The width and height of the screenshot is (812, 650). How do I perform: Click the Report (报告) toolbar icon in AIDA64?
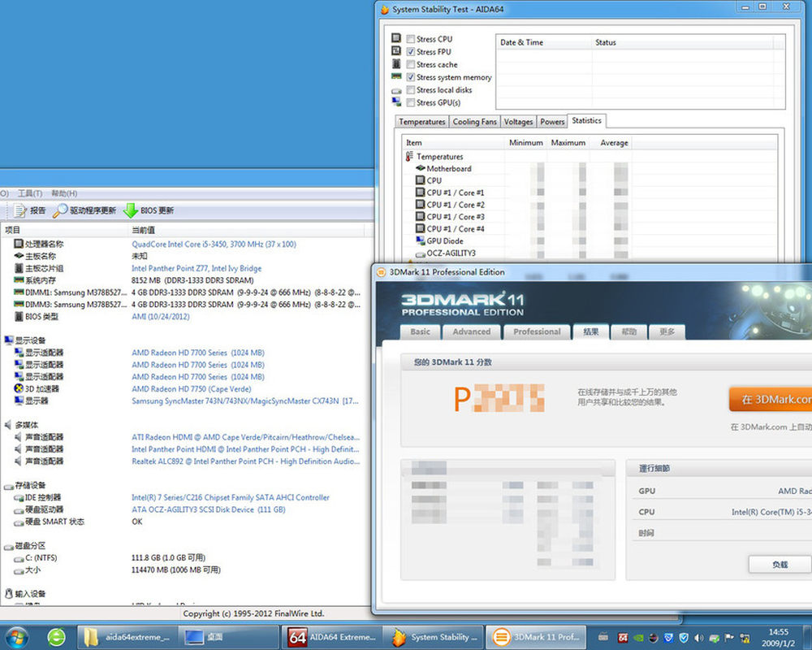pos(20,210)
